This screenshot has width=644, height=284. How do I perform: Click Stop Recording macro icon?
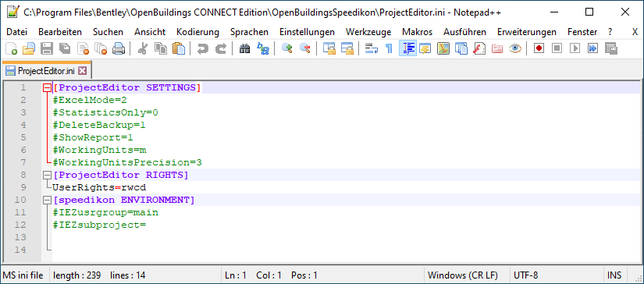pyautogui.click(x=557, y=49)
